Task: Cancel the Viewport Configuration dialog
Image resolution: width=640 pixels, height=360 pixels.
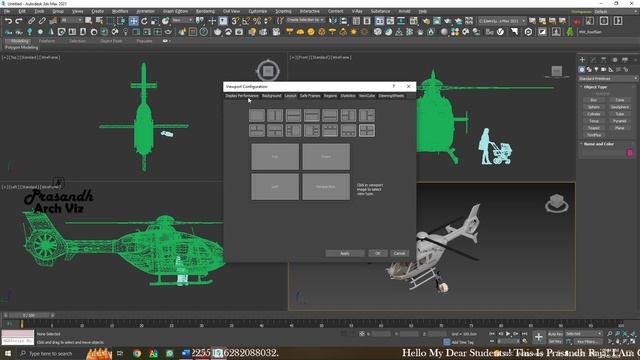Action: pos(399,253)
